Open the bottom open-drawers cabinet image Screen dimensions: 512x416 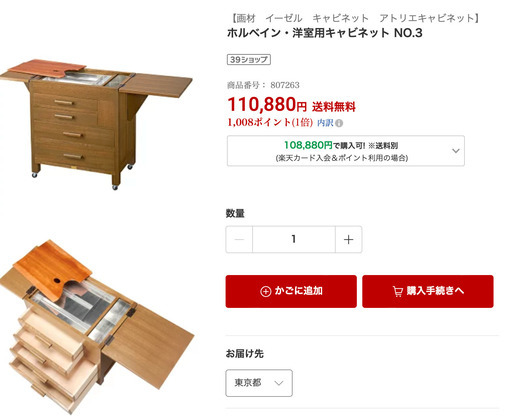click(97, 327)
